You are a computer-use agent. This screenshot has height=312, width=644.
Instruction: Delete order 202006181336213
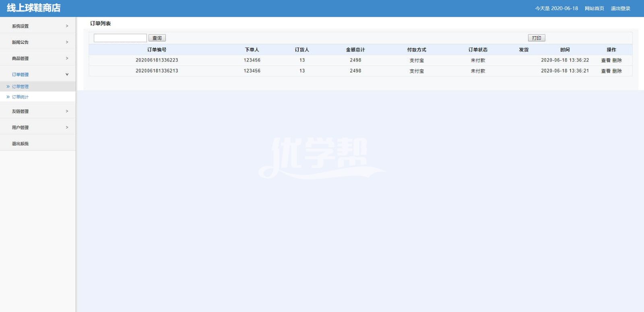point(617,71)
